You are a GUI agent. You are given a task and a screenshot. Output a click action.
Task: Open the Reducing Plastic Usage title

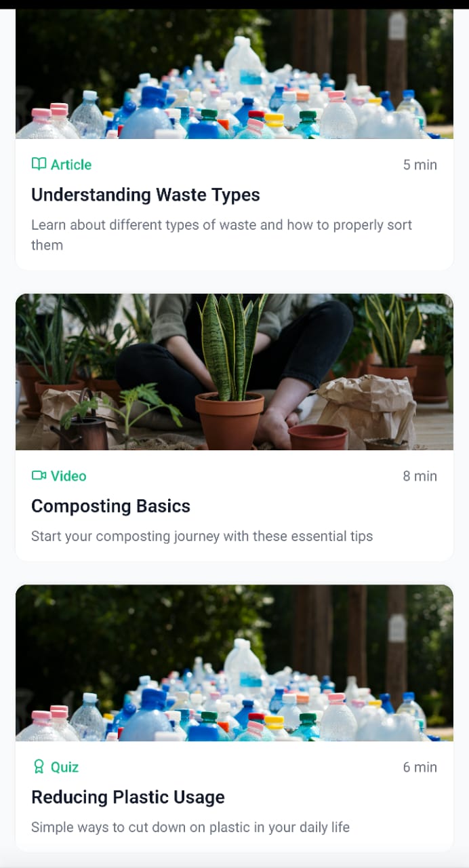(128, 797)
